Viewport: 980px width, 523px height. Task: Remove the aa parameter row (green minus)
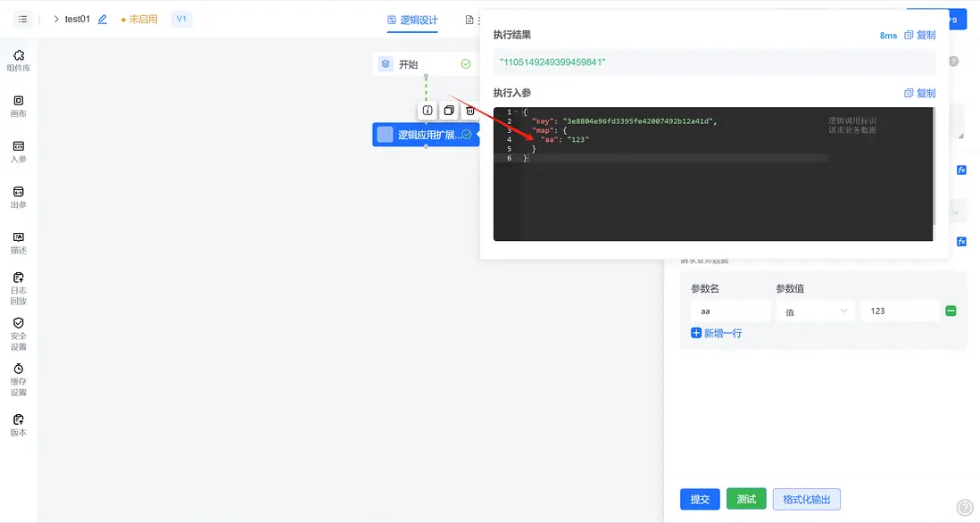pyautogui.click(x=951, y=311)
